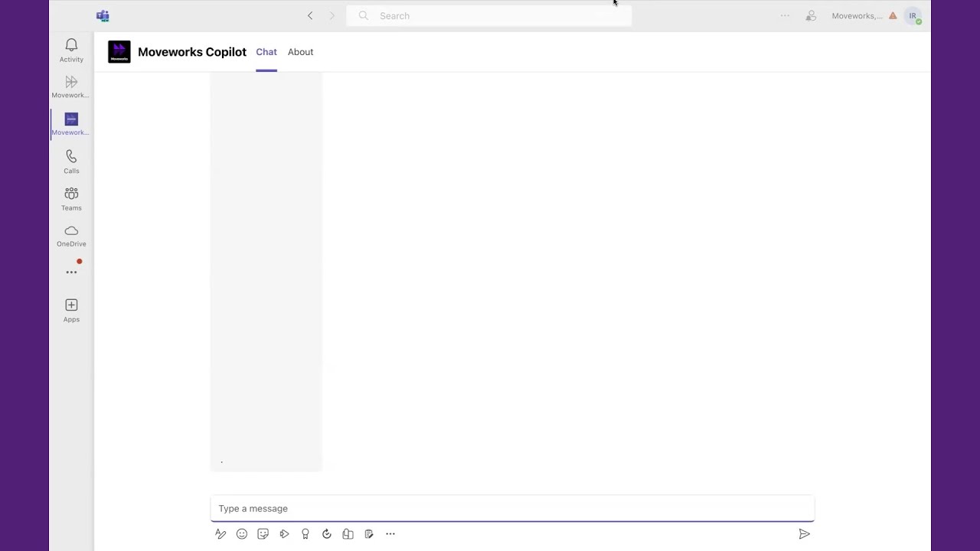The height and width of the screenshot is (551, 980).
Task: Switch to the About tab
Action: pyautogui.click(x=300, y=52)
